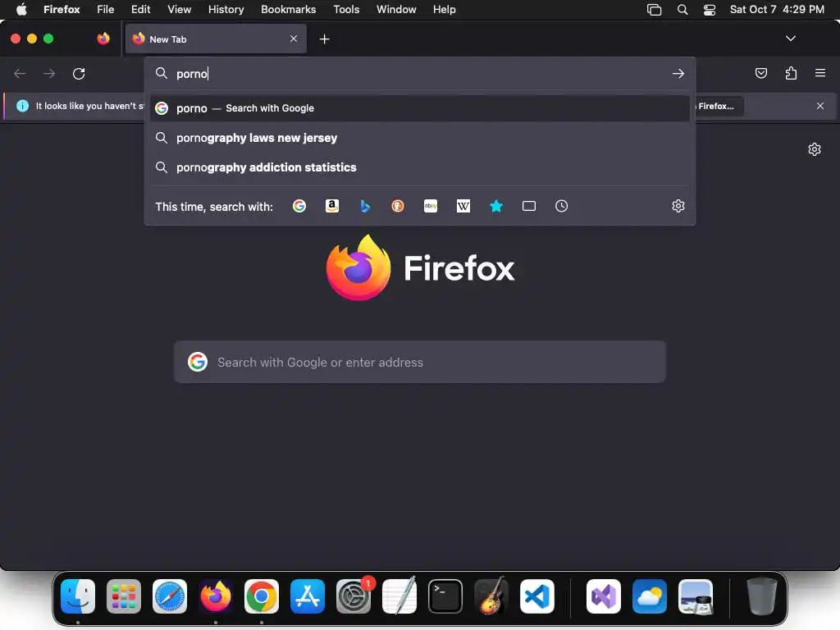The width and height of the screenshot is (840, 630).
Task: Open Terminal from the Dock
Action: point(445,596)
